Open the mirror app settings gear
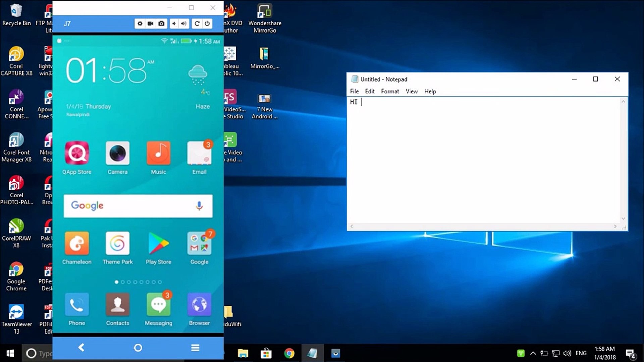 [x=140, y=23]
